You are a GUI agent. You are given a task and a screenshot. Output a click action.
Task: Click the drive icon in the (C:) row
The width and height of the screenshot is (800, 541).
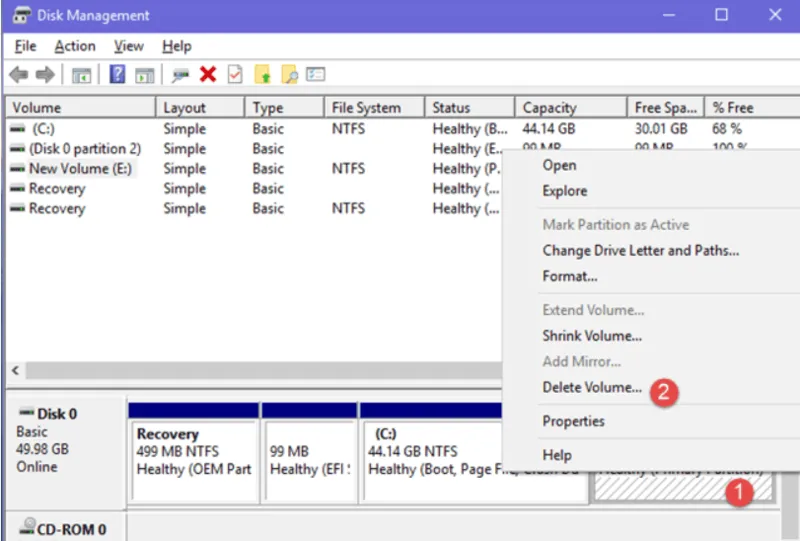[x=18, y=129]
